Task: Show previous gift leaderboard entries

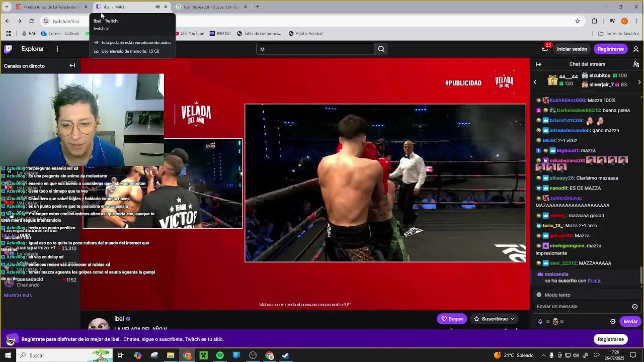Action: (535, 82)
